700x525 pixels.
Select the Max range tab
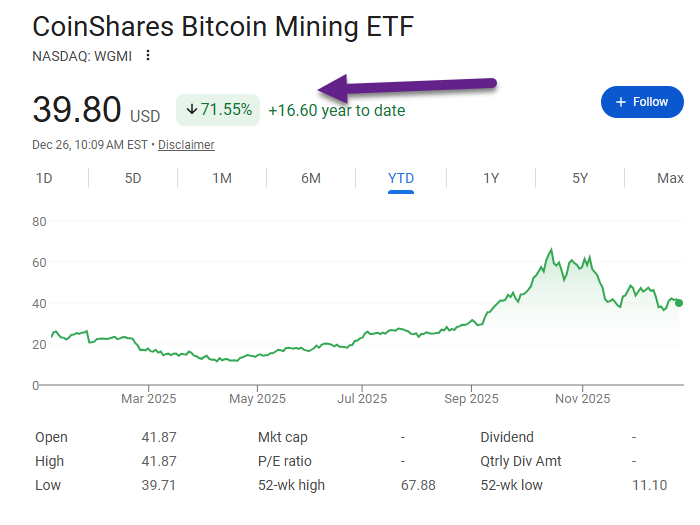pyautogui.click(x=670, y=179)
